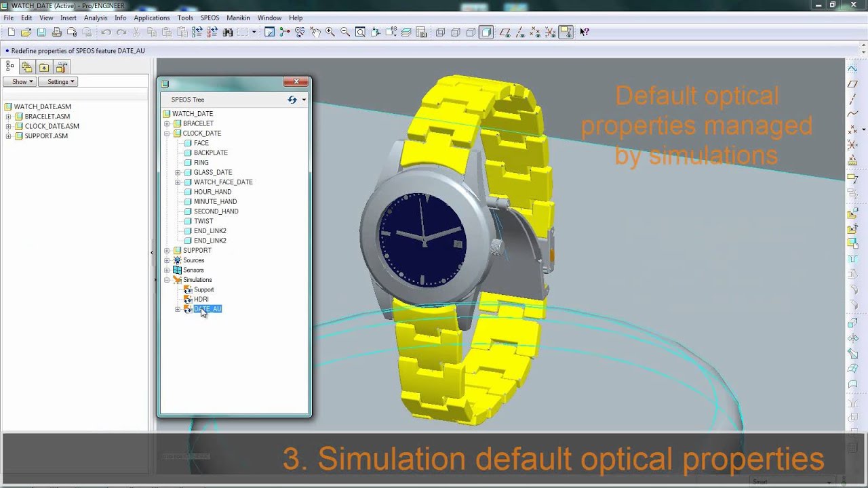Toggle datum points display
Image resolution: width=868 pixels, height=488 pixels.
(534, 32)
